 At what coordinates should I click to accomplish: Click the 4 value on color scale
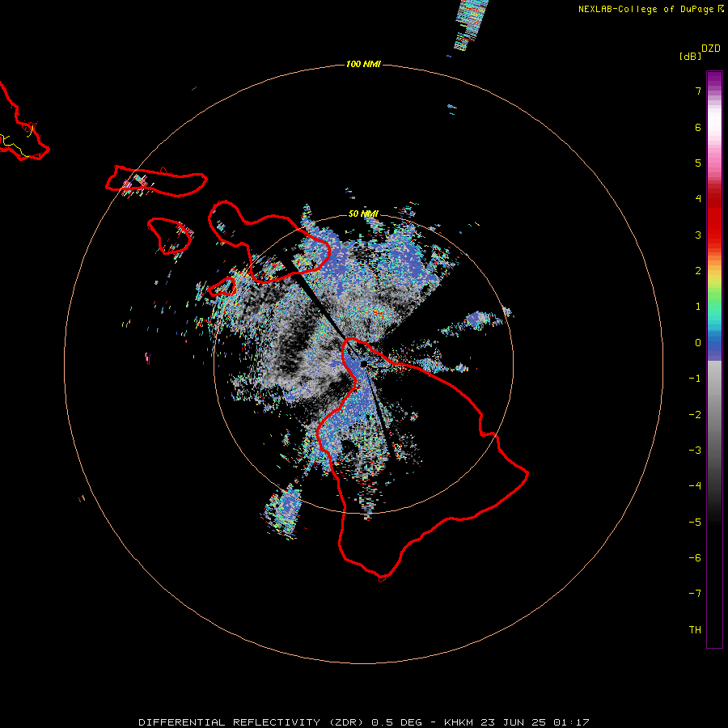(698, 199)
